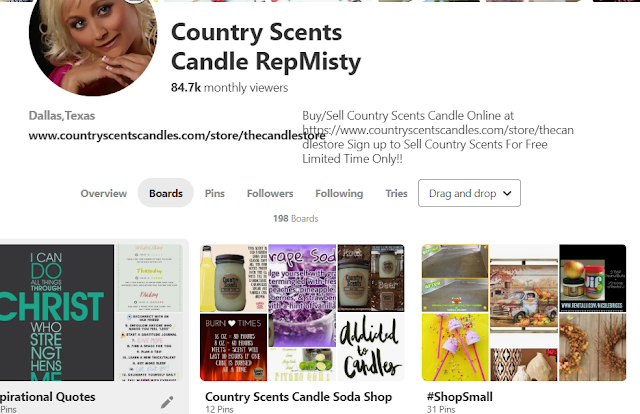This screenshot has width=640, height=414.
Task: Click the I Can Do All Things Christ image
Action: [57, 313]
